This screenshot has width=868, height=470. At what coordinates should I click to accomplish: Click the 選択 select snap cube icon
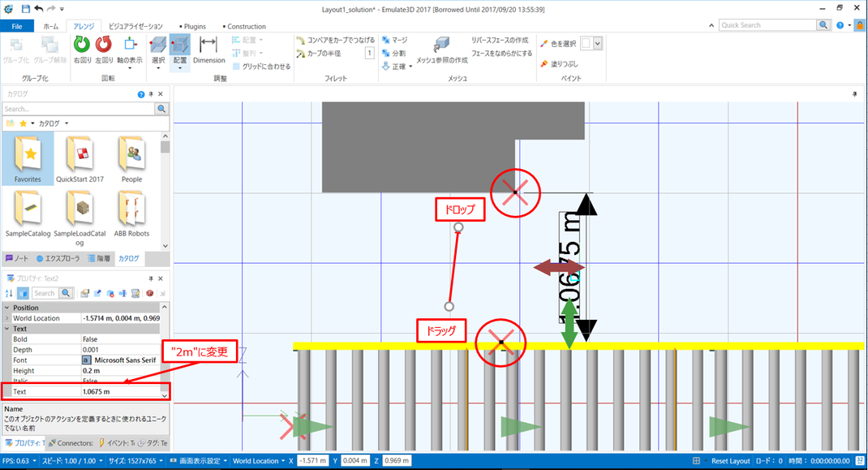click(158, 45)
